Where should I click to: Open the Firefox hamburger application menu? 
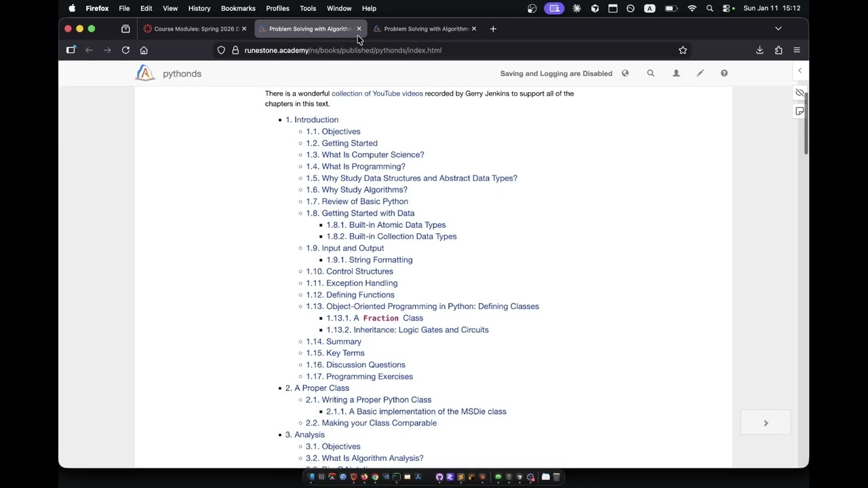(797, 50)
